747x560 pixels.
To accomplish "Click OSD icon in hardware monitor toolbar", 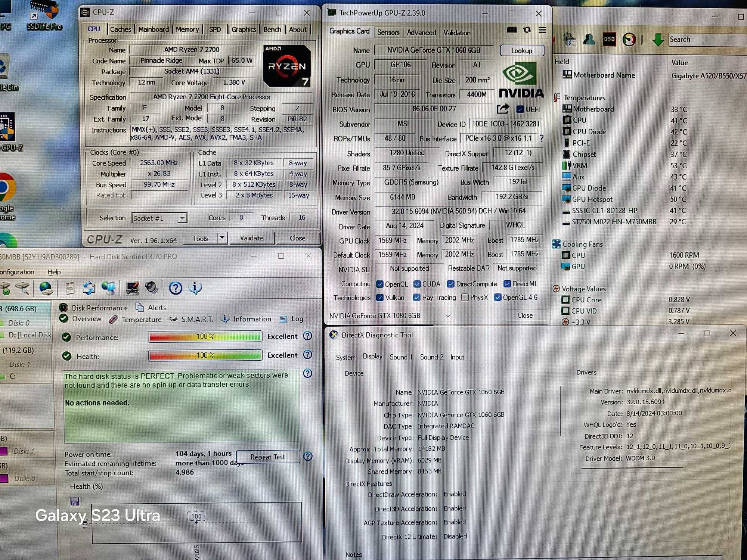I will [609, 39].
